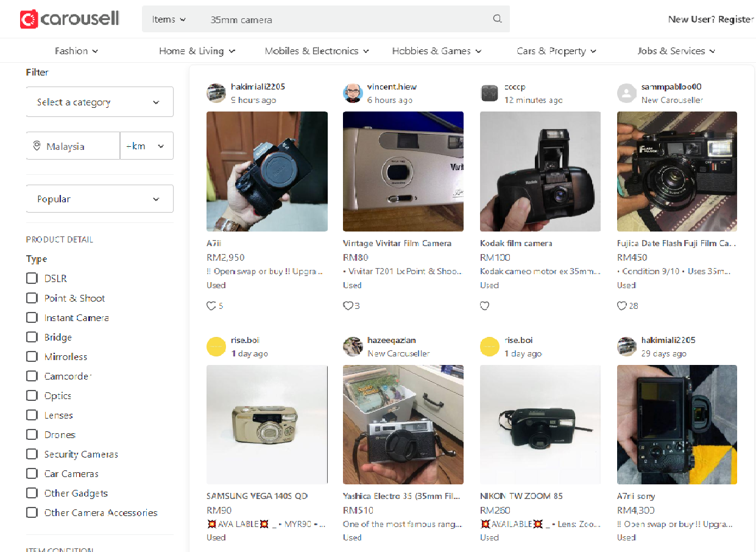This screenshot has width=756, height=552.
Task: Open the Yashica Electro camera photo
Action: (403, 425)
